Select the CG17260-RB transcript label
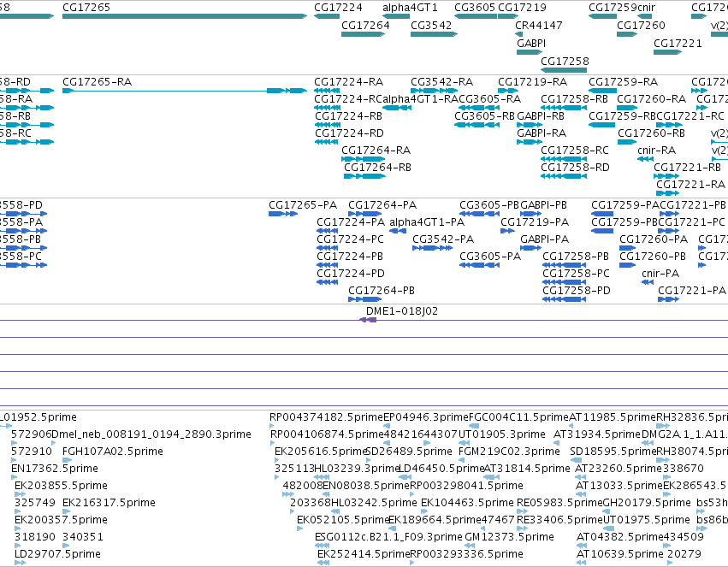The height and width of the screenshot is (567, 728). (651, 133)
